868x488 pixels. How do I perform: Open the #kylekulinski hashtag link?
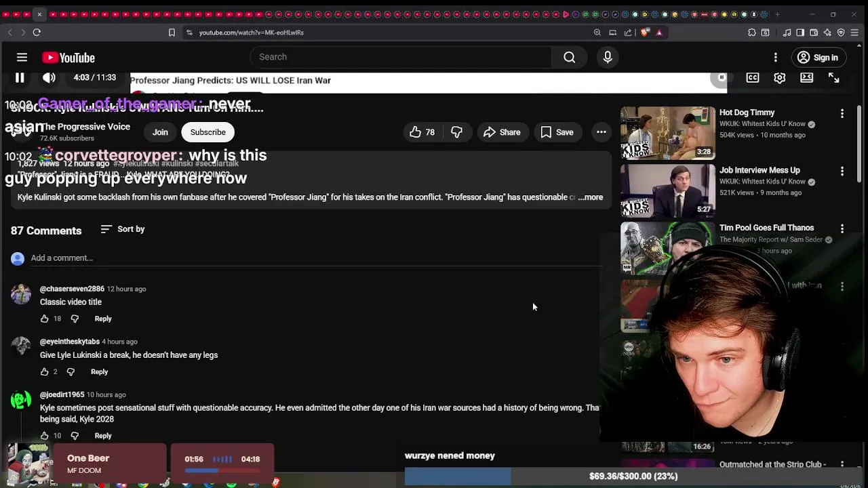click(136, 163)
